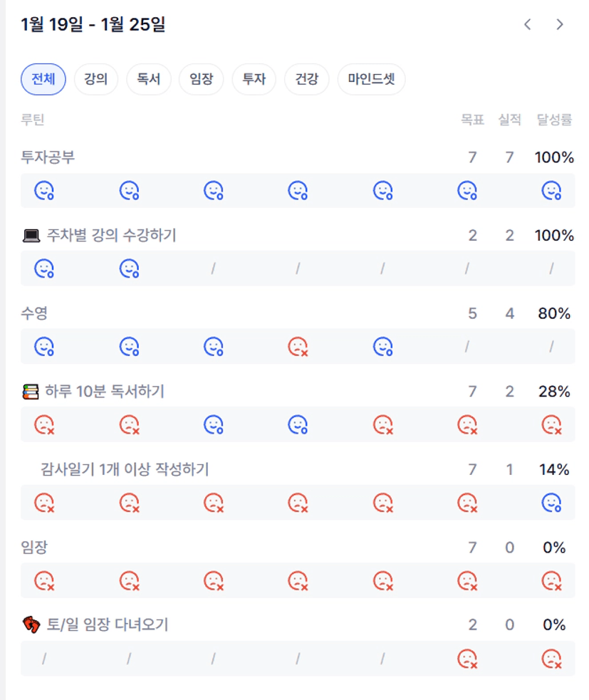Click the second day's smiley for 주차별 강의 수강하기
Image resolution: width=589 pixels, height=700 pixels.
pos(129,268)
